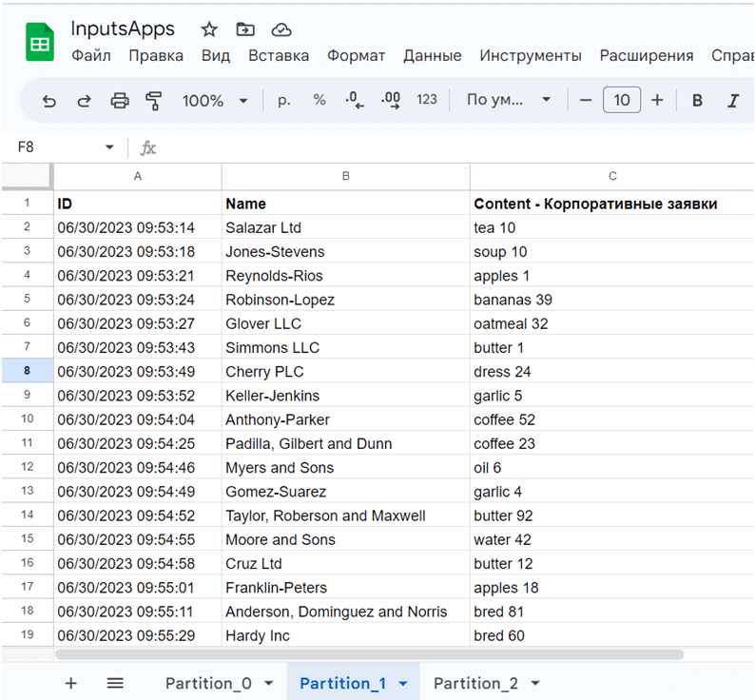The image size is (755, 700).
Task: Toggle italic formatting
Action: (733, 100)
